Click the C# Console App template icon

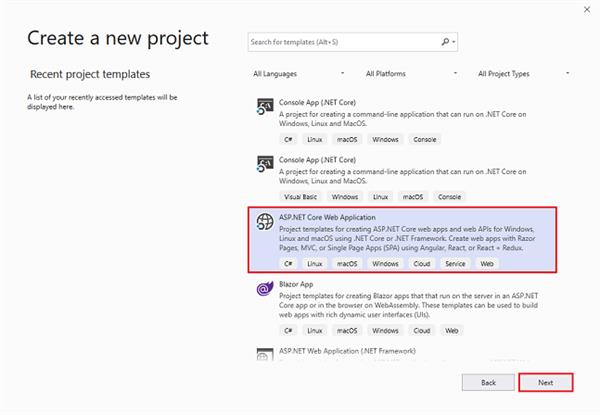(x=265, y=107)
